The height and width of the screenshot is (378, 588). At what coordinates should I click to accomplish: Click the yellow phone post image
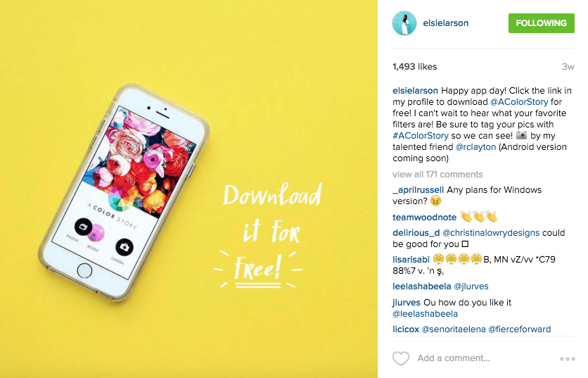[x=188, y=189]
